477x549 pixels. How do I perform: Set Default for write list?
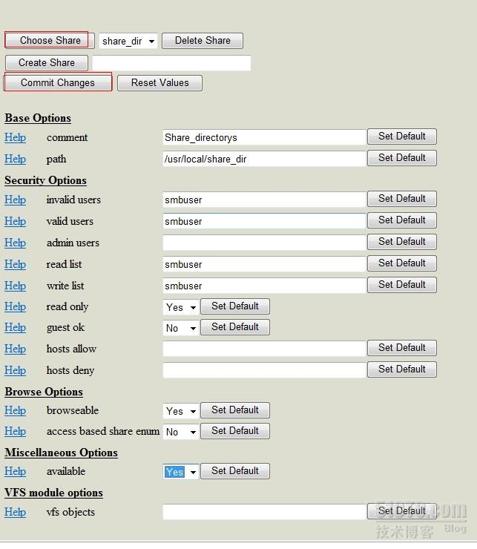[402, 285]
